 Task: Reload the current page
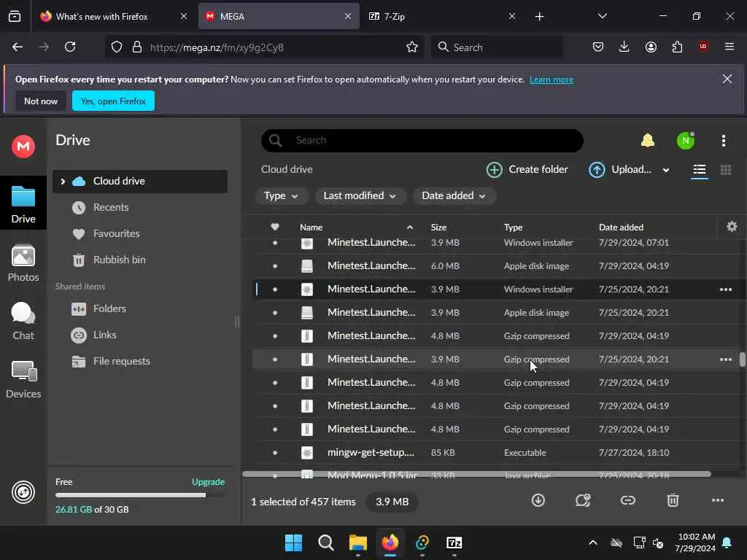pos(70,47)
